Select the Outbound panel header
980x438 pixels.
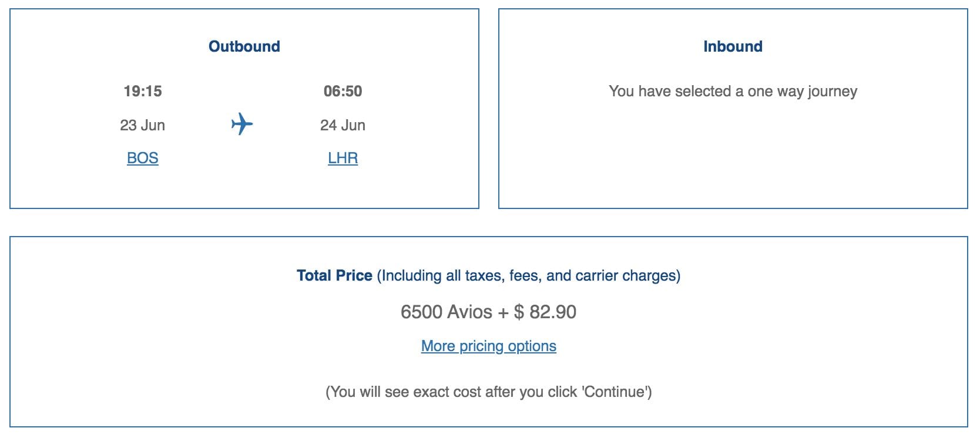244,46
